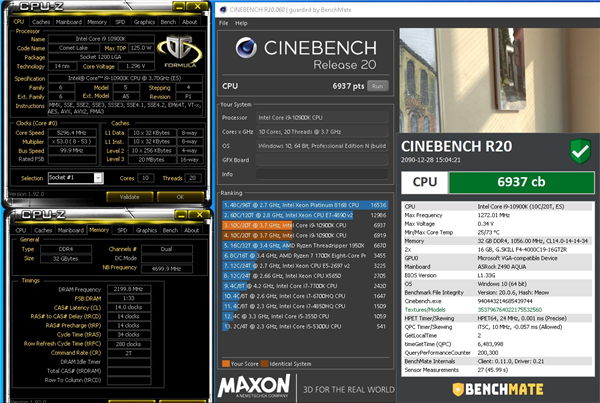Open Mainboard tab in the upper CPU-Z window
Screen dimensions: 600x403
coord(69,20)
